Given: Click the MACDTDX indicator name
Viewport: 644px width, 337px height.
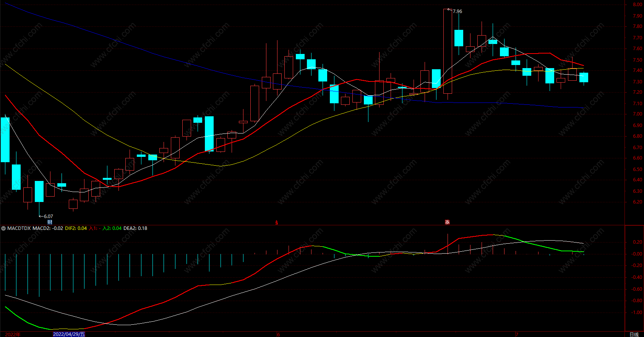Looking at the screenshot, I should coord(19,228).
